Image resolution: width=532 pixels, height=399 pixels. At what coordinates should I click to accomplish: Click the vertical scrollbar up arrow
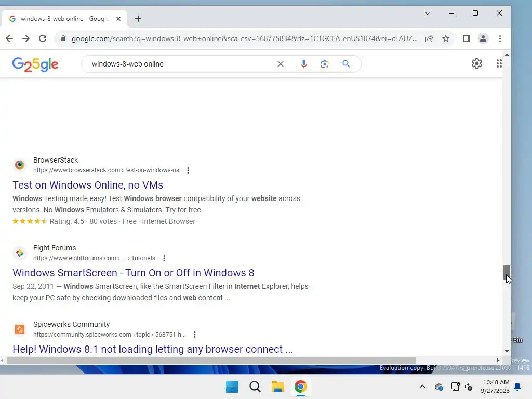tap(507, 55)
